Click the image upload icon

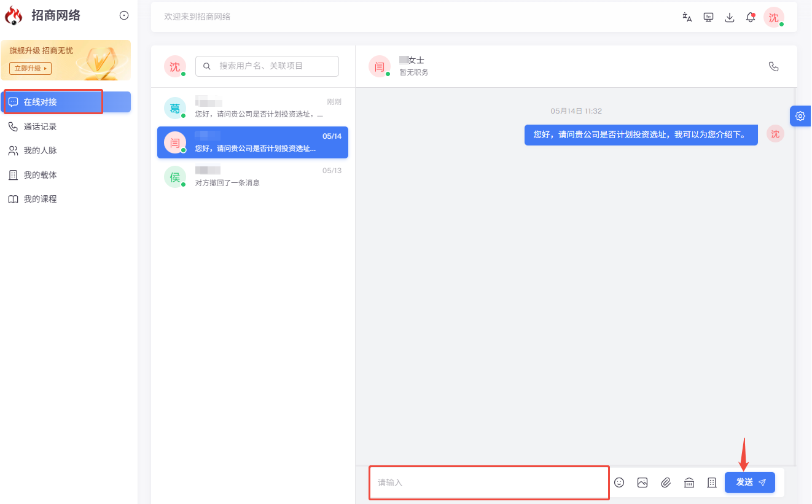click(642, 483)
